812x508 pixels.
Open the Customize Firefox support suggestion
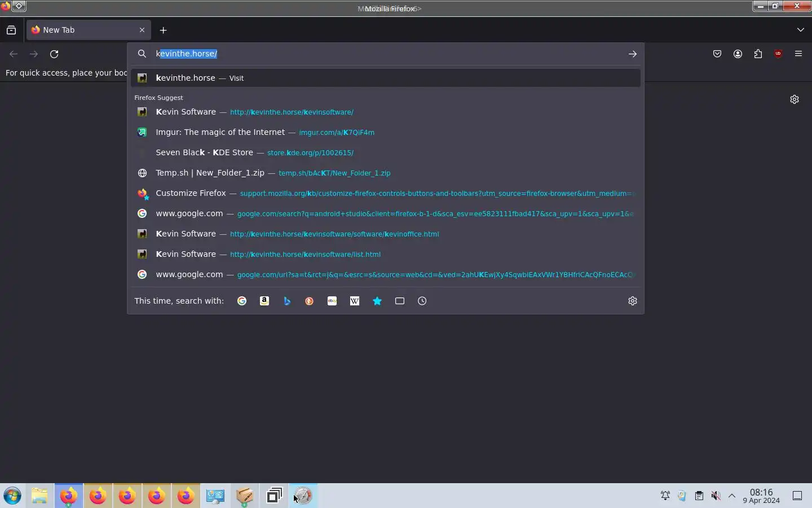[x=386, y=193]
